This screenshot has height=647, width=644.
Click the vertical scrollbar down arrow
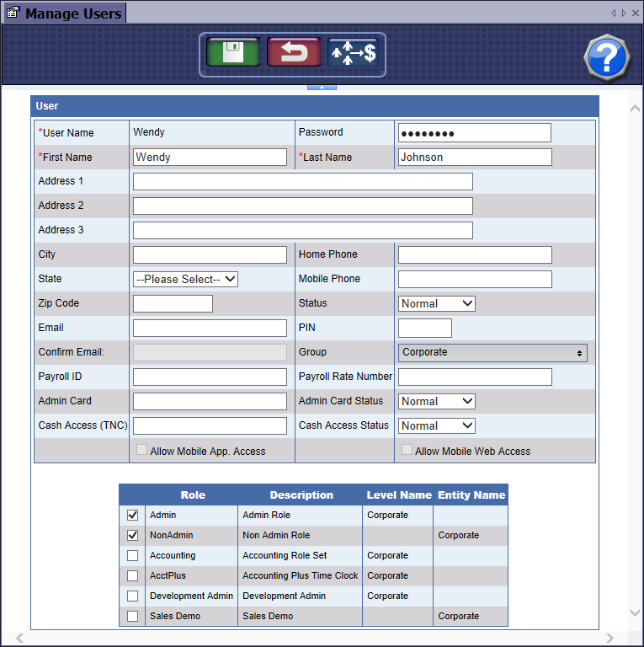635,613
